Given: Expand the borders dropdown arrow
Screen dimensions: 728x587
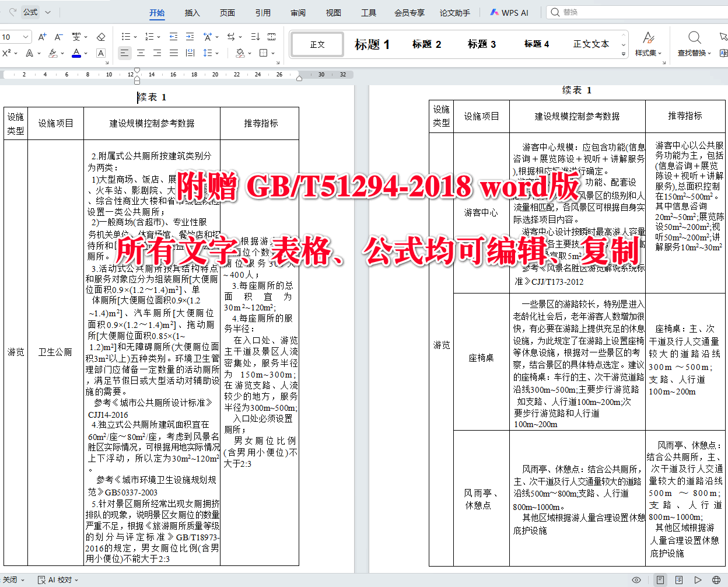Looking at the screenshot, I should 272,54.
